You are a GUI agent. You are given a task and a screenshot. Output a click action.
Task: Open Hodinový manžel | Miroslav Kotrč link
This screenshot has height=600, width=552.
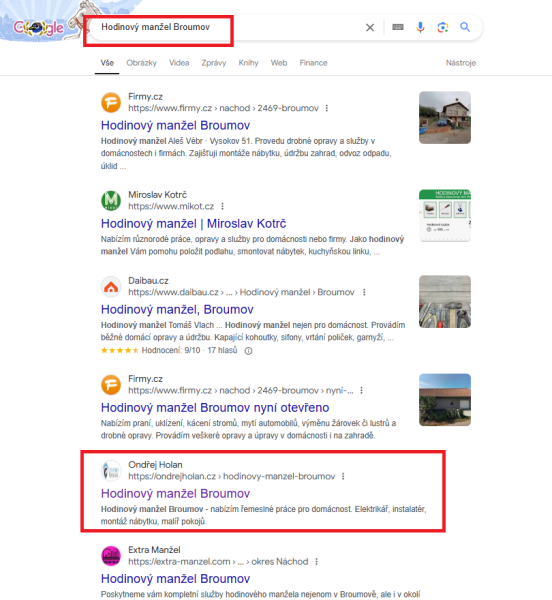(x=194, y=223)
